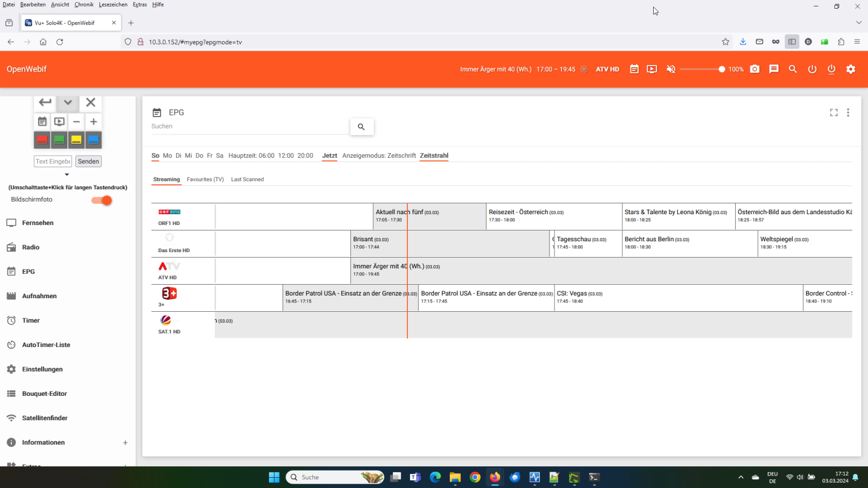Open the settings gear in the header
Viewport: 868px width, 488px height.
(851, 69)
